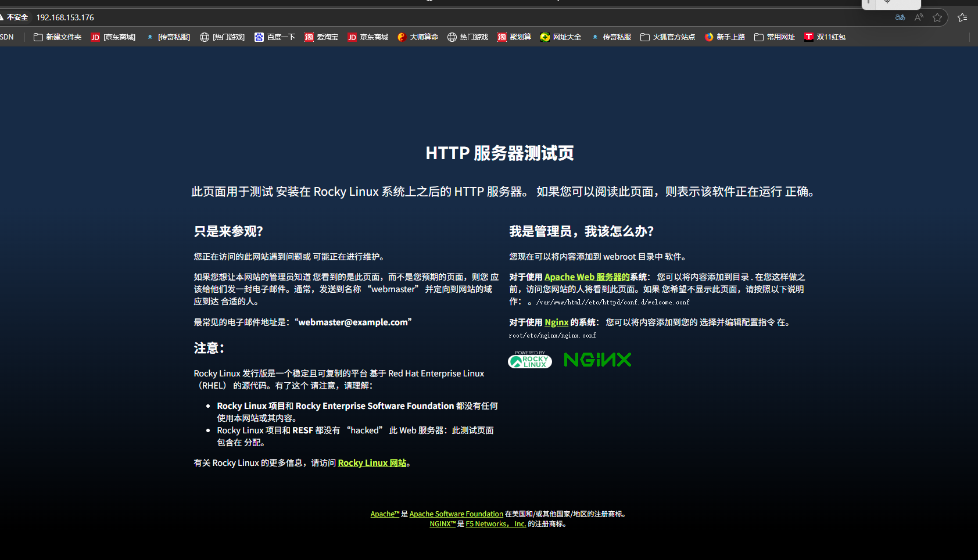Open the Apache™ footer link
The height and width of the screenshot is (560, 978).
[385, 514]
